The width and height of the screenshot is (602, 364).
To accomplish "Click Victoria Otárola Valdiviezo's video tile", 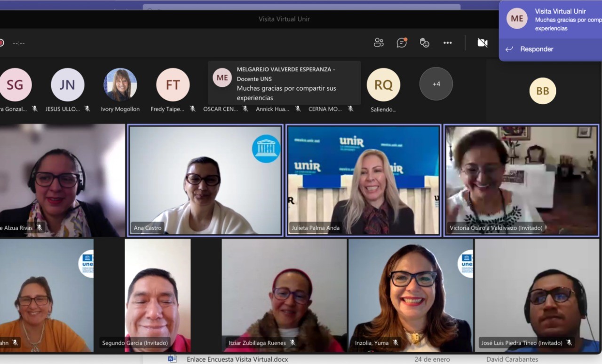I will (521, 180).
